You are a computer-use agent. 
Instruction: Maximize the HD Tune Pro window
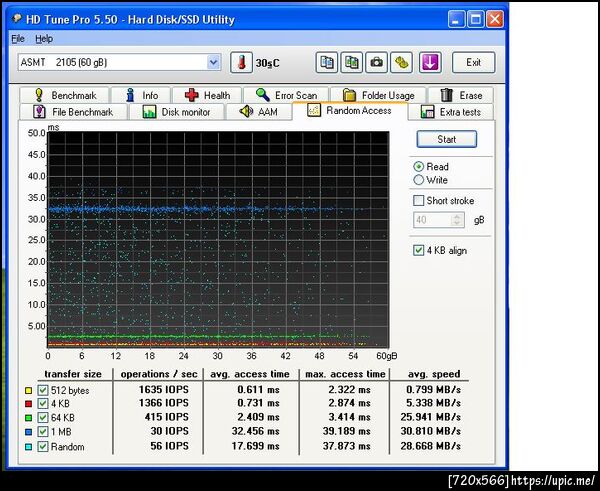coord(475,19)
